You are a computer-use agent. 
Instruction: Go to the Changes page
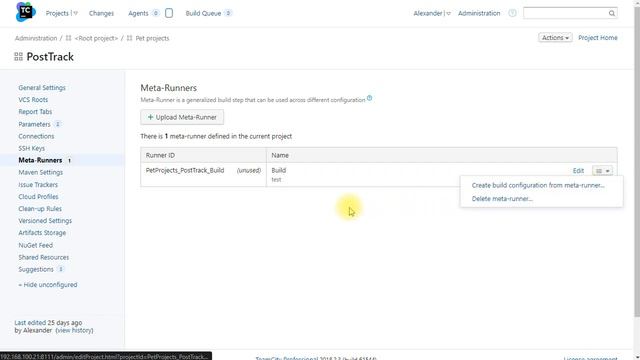click(101, 13)
